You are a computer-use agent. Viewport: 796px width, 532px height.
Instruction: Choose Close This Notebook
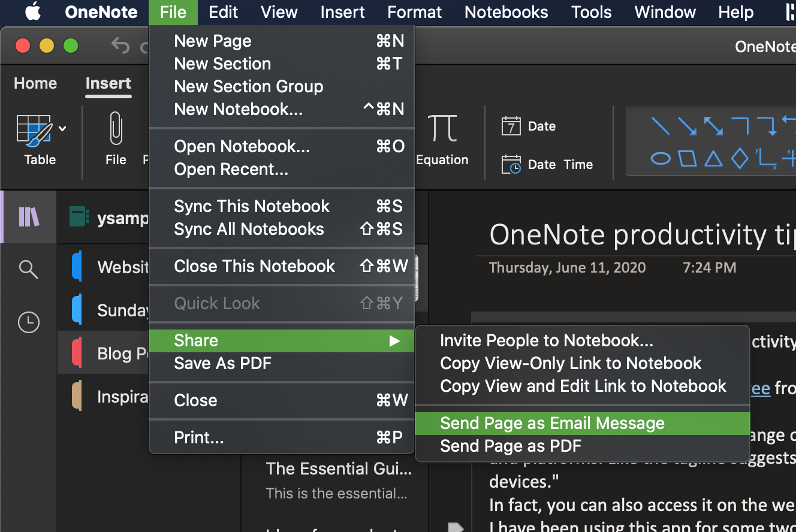click(281, 266)
